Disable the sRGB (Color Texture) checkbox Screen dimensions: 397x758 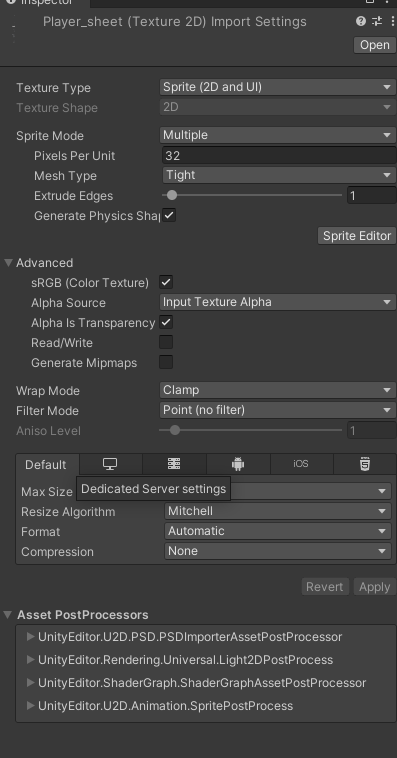click(x=166, y=282)
